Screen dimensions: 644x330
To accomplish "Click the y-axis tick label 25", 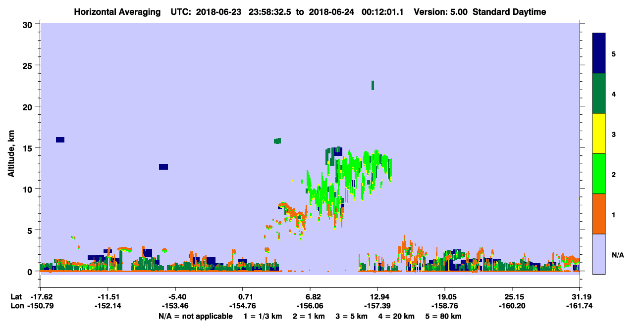I will tap(29, 65).
